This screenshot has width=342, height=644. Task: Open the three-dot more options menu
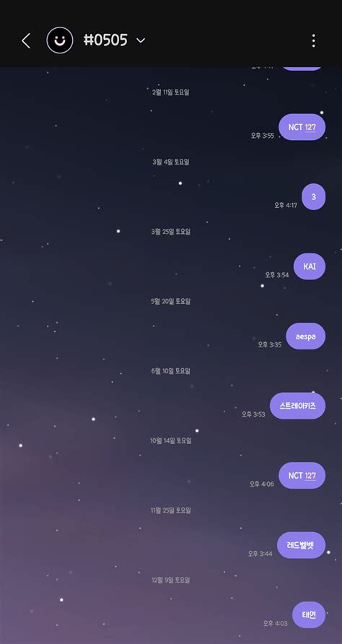314,40
